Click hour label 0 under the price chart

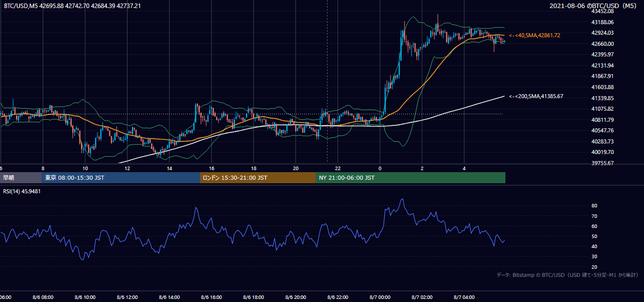[380, 168]
